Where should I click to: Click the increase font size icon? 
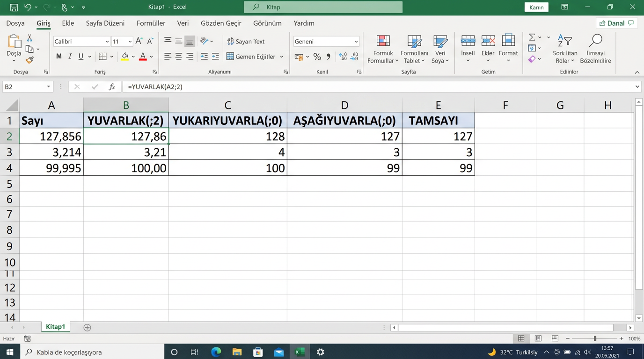pyautogui.click(x=139, y=41)
